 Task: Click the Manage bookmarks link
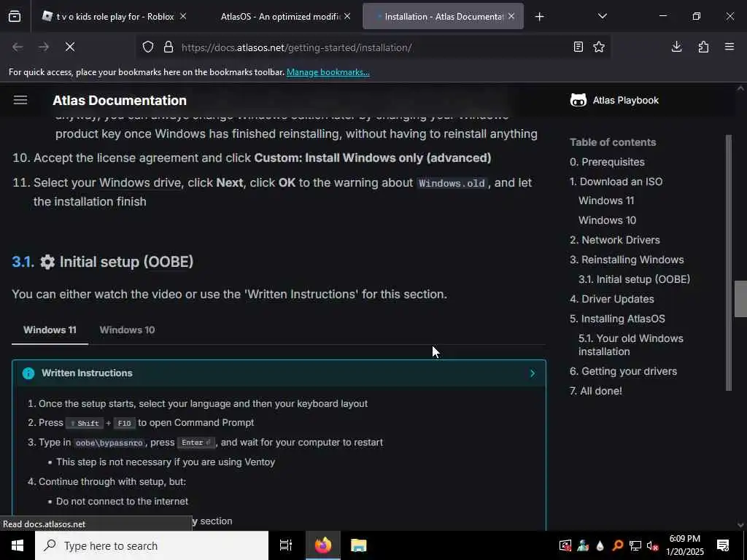328,72
